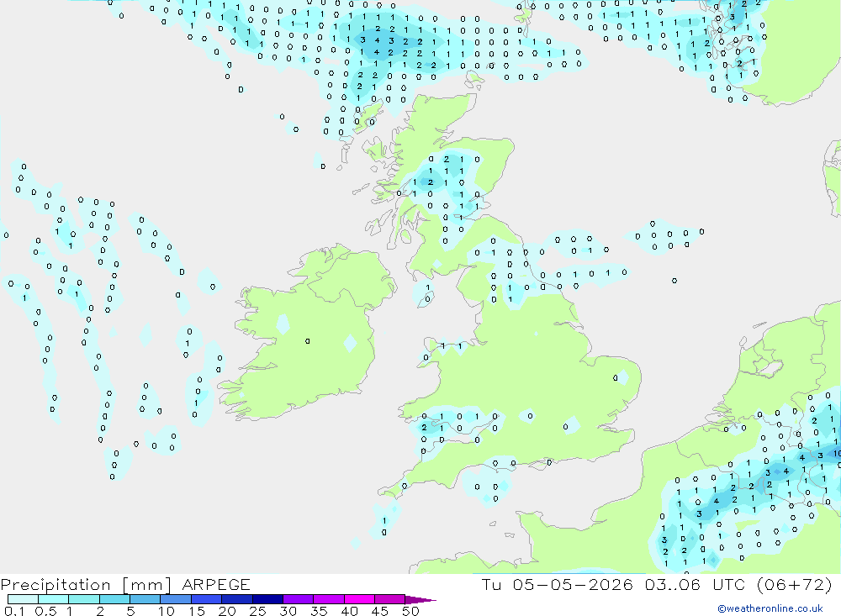Click the '45' legend label
The width and height of the screenshot is (841, 616).
pos(380,611)
